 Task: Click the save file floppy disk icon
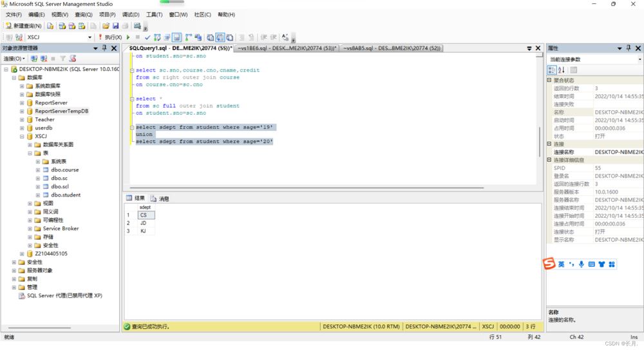click(115, 26)
